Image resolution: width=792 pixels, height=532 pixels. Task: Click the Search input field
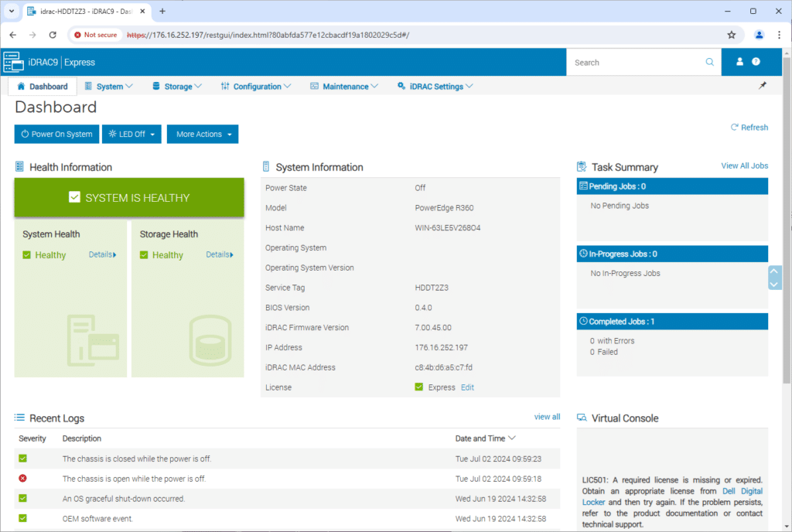point(634,63)
